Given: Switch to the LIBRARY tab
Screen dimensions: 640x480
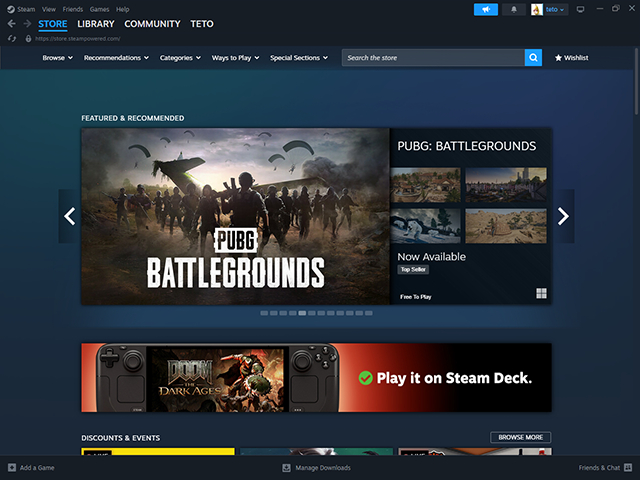Looking at the screenshot, I should coord(96,24).
